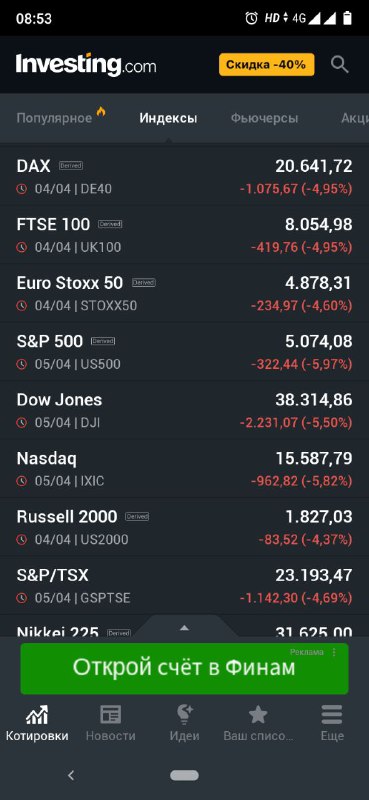Tap the Investing.com logo

click(x=86, y=65)
